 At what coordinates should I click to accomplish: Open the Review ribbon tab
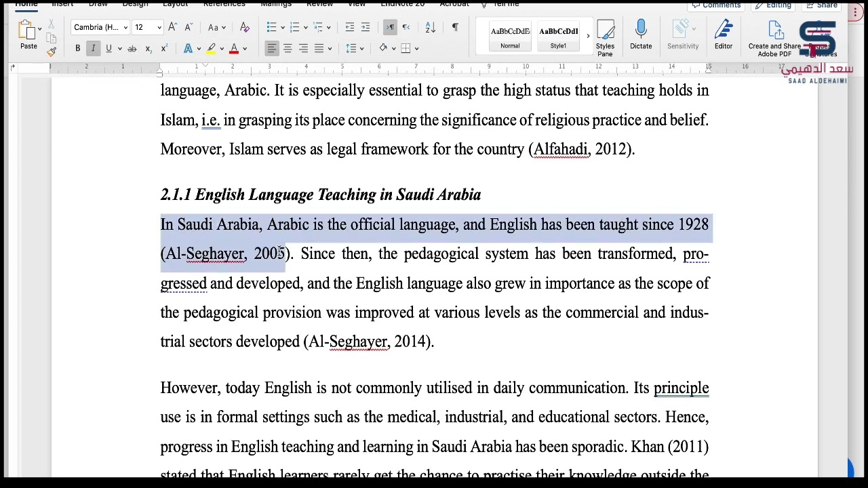tap(319, 4)
